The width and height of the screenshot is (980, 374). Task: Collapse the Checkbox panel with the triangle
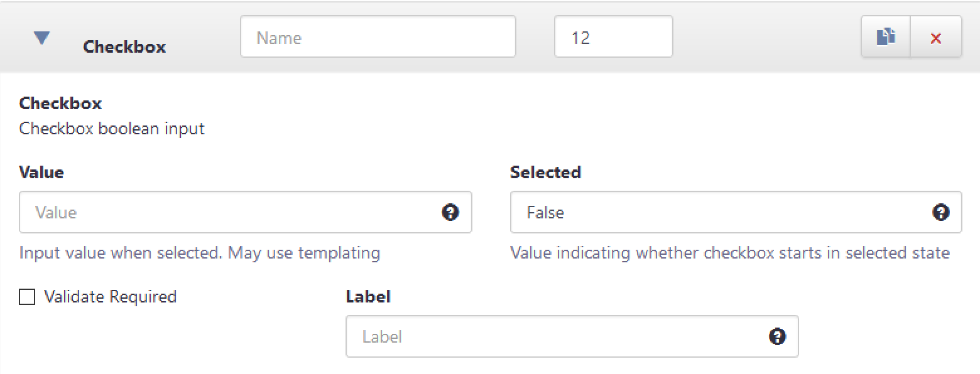pyautogui.click(x=41, y=38)
